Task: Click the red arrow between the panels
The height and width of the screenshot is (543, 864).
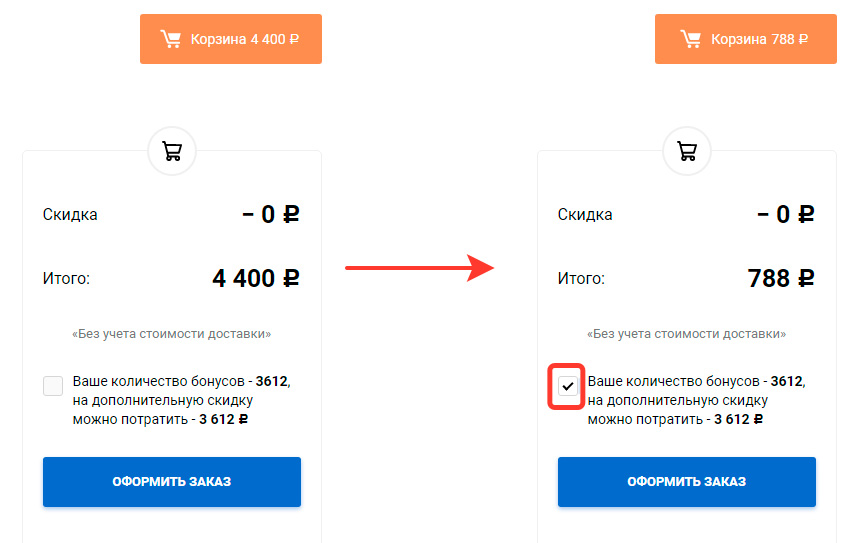Action: [x=419, y=268]
